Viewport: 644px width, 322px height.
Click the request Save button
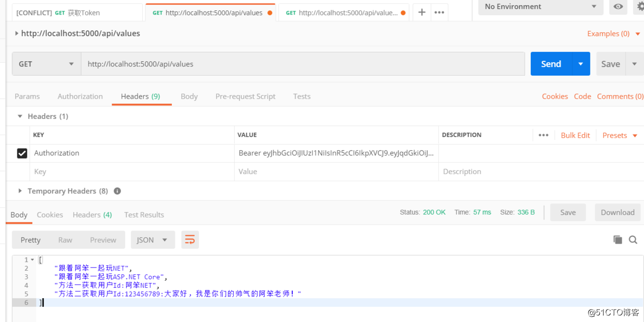[x=611, y=64]
